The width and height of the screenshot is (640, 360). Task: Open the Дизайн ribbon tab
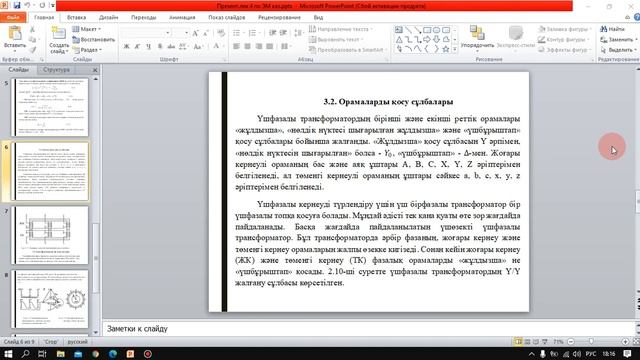(x=109, y=18)
